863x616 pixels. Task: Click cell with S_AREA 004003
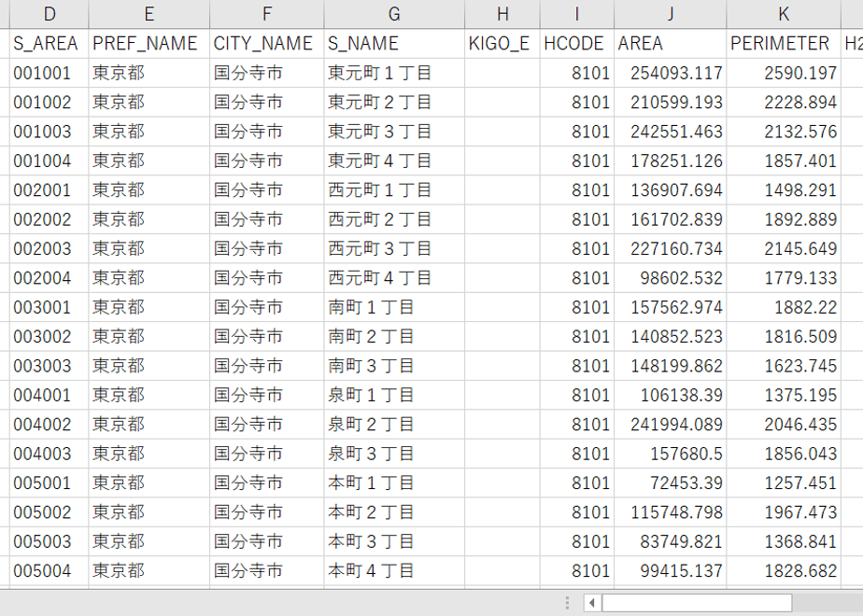49,454
